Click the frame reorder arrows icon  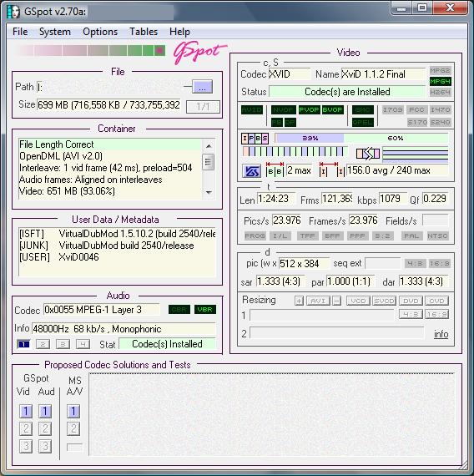pyautogui.click(x=368, y=154)
